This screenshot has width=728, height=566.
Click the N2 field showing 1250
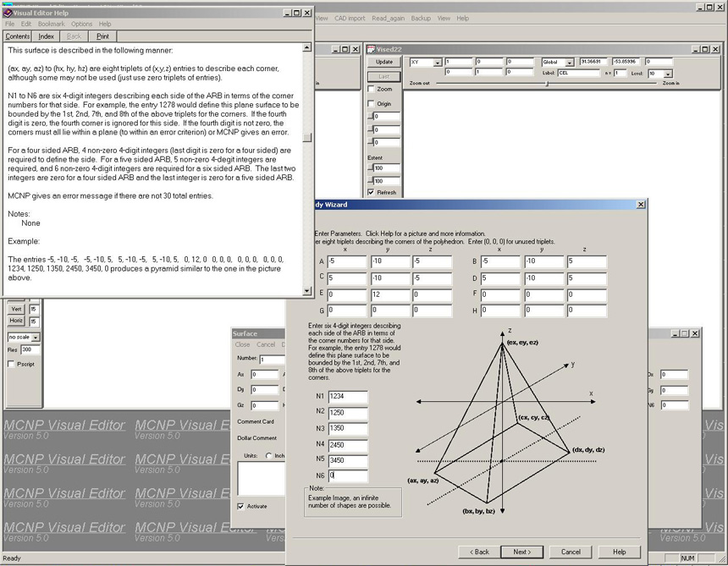pos(348,412)
